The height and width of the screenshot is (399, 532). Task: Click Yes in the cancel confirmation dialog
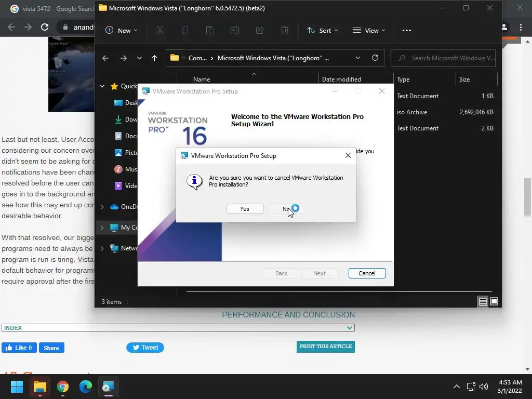pos(245,209)
